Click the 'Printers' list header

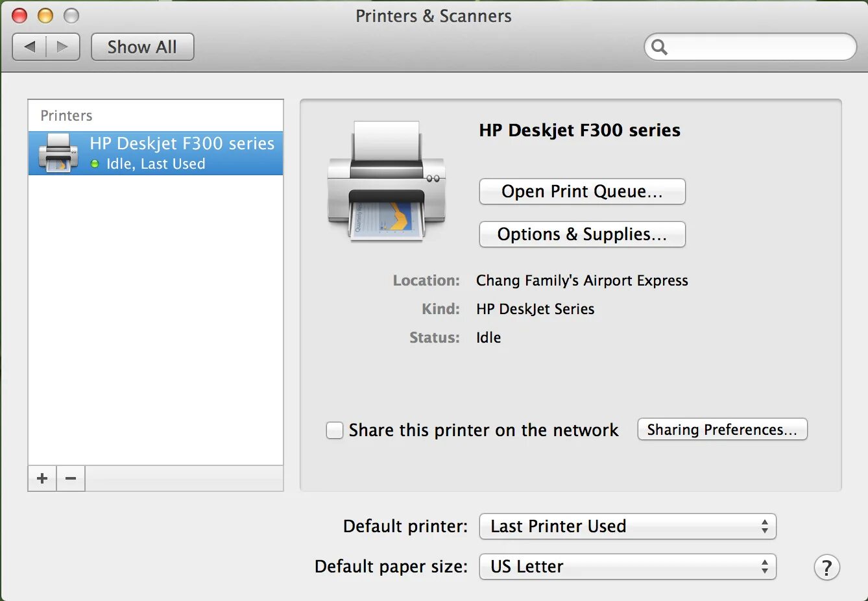pyautogui.click(x=66, y=116)
